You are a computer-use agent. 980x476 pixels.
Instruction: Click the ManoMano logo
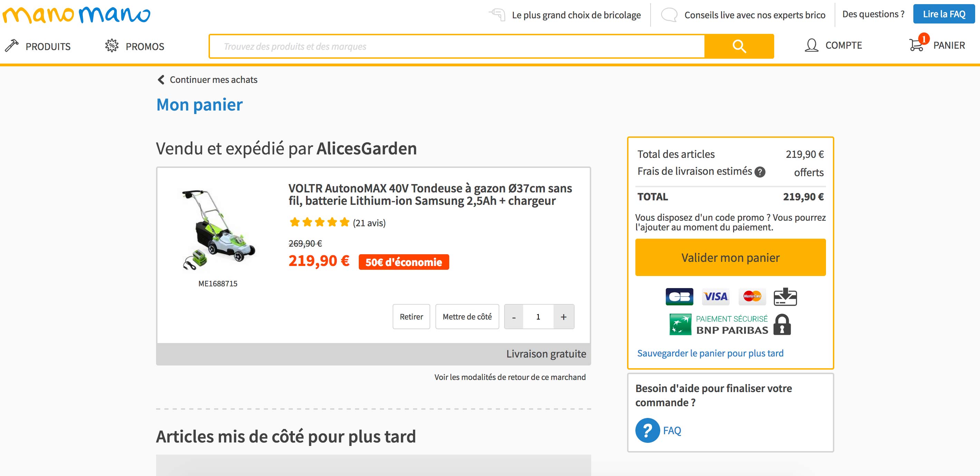(x=76, y=15)
